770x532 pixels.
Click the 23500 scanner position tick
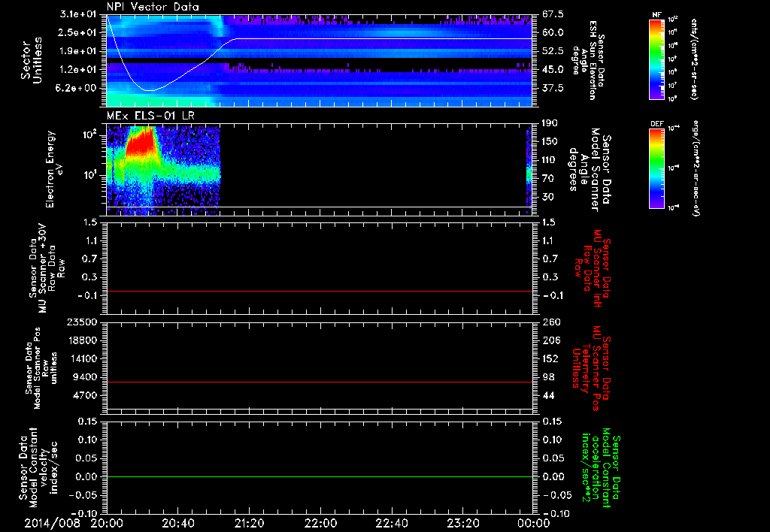(83, 322)
